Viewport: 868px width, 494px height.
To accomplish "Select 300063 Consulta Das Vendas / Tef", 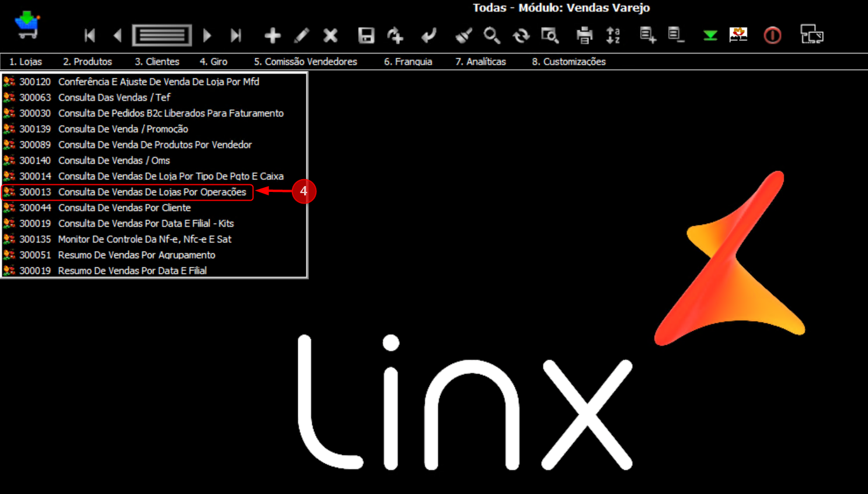I will pos(154,97).
